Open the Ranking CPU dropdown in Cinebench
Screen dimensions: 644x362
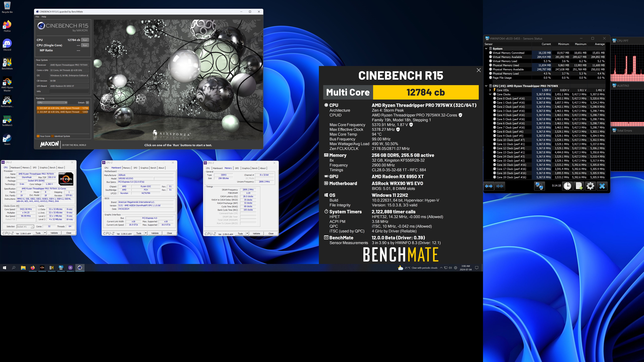[x=52, y=103]
